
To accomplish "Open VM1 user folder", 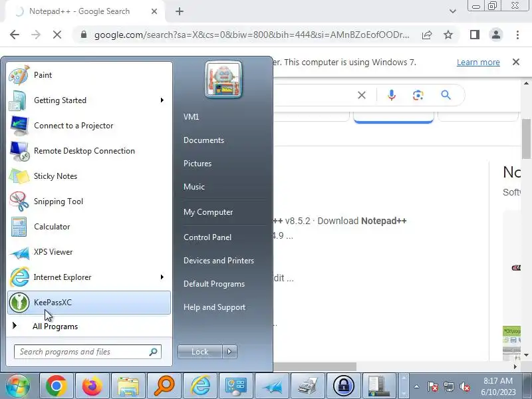I will [191, 117].
